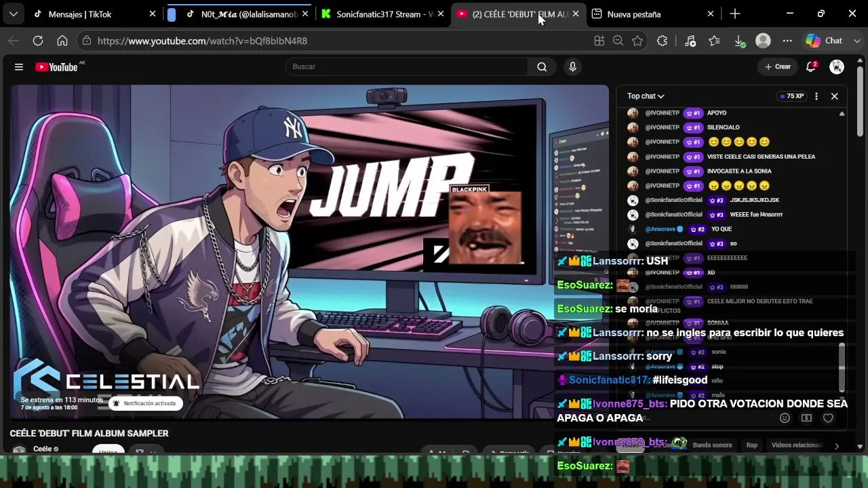868x488 pixels.
Task: Zoom out using address bar magnifier
Action: coord(618,41)
